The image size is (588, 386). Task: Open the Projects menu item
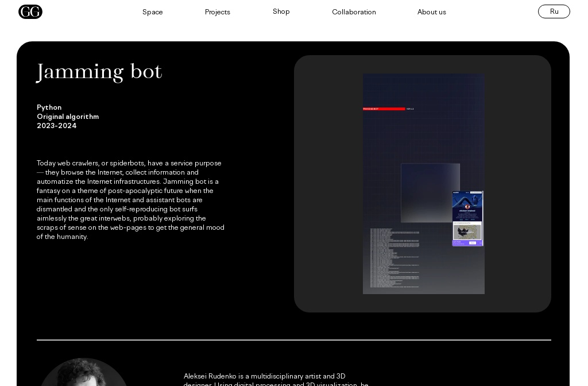coord(217,12)
